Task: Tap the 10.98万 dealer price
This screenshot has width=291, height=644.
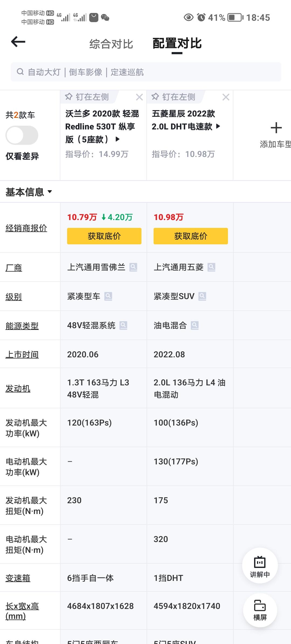Action: coord(169,217)
